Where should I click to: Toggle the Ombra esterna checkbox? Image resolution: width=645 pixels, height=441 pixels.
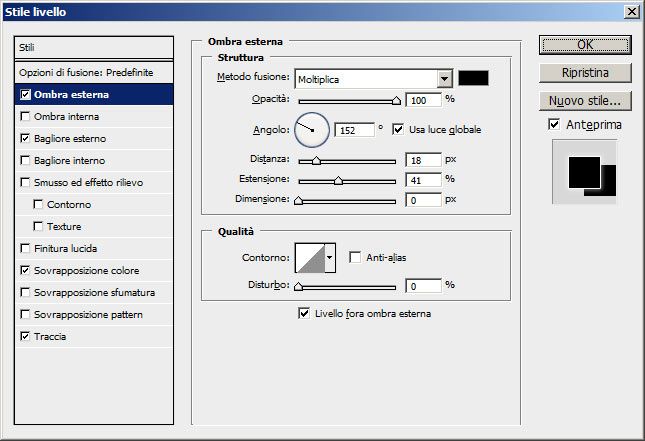(25, 95)
